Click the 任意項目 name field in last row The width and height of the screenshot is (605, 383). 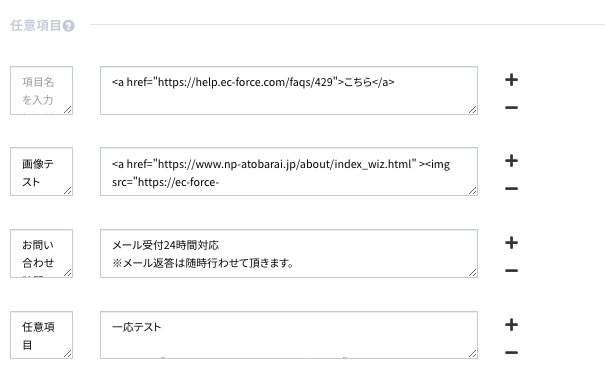click(x=41, y=335)
